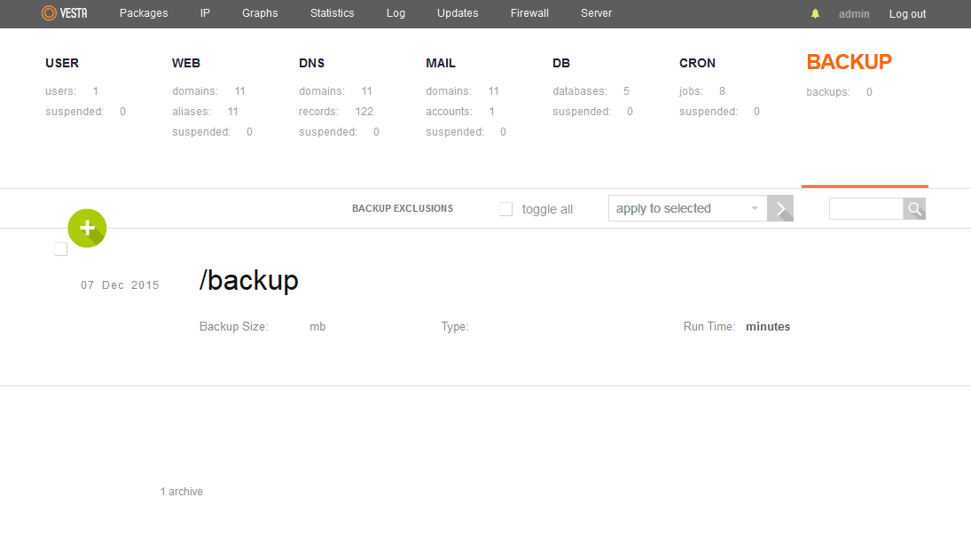The width and height of the screenshot is (971, 560).
Task: Click the search magnifier icon
Action: coord(914,208)
